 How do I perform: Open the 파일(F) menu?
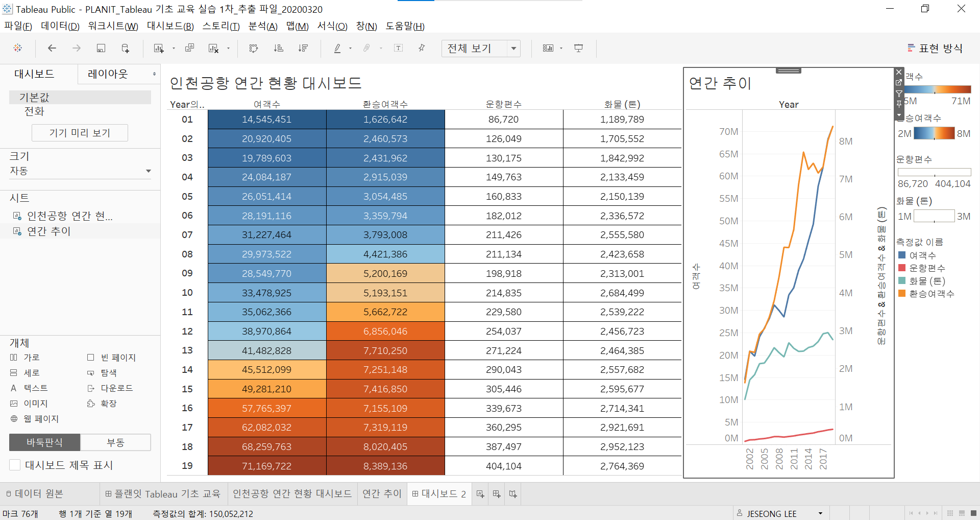(x=18, y=26)
